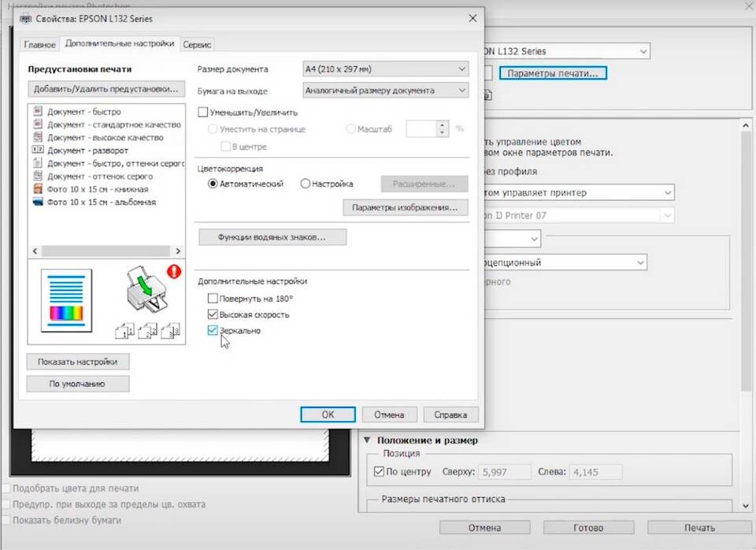Click the presets list left scroll arrow
This screenshot has height=550, width=756.
[x=35, y=251]
